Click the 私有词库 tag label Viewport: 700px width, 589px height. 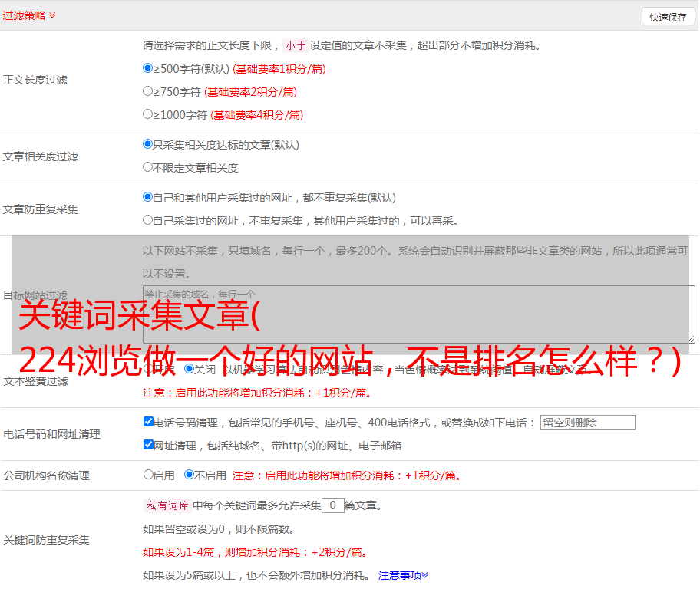(x=166, y=505)
